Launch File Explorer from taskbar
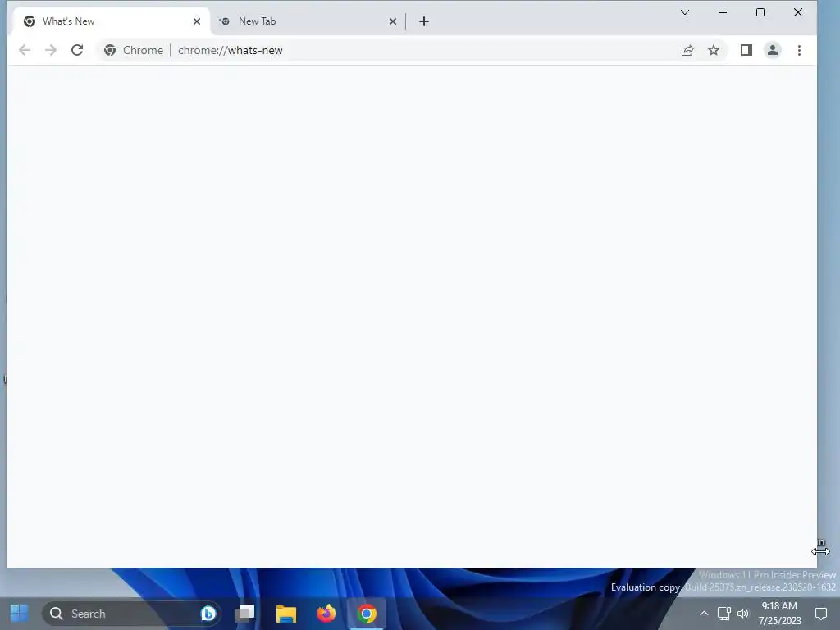The height and width of the screenshot is (630, 840). tap(286, 614)
